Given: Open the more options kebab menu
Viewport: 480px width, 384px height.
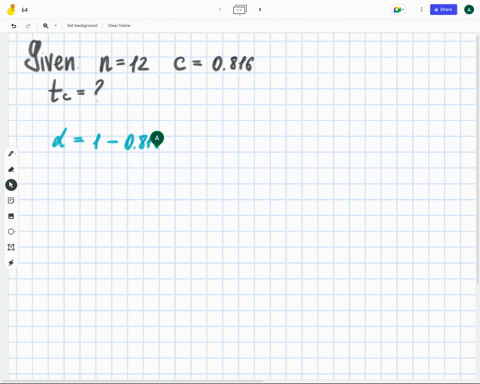Looking at the screenshot, I should pos(421,10).
